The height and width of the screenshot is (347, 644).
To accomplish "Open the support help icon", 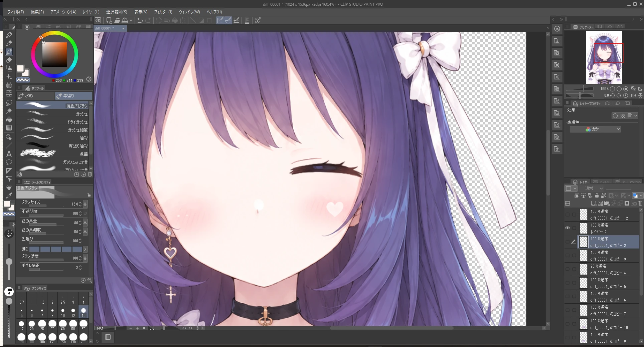I will coord(258,20).
